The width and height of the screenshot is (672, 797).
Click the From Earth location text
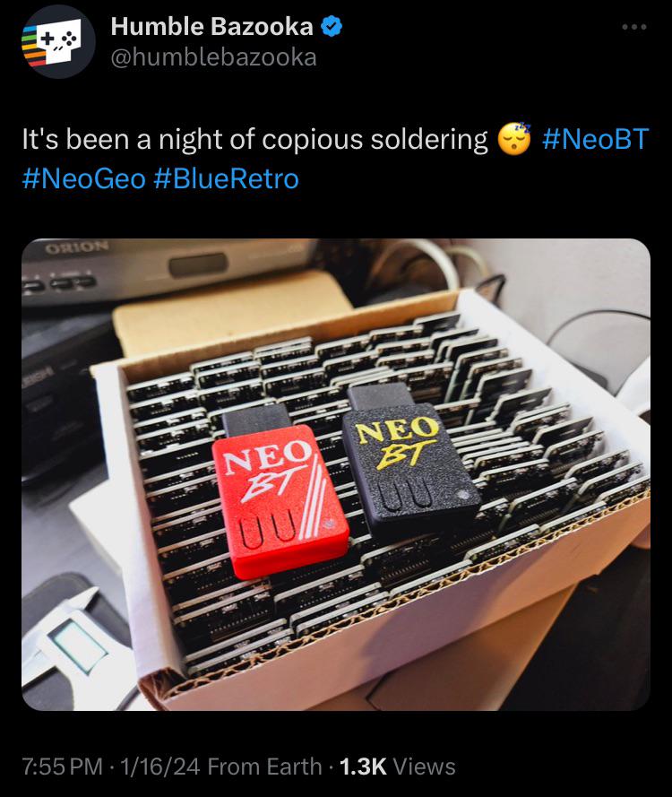point(264,767)
